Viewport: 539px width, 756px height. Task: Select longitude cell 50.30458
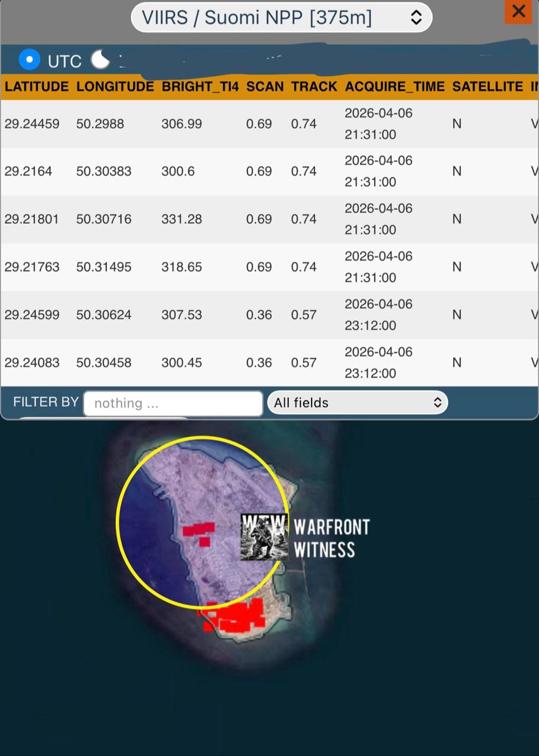point(104,363)
